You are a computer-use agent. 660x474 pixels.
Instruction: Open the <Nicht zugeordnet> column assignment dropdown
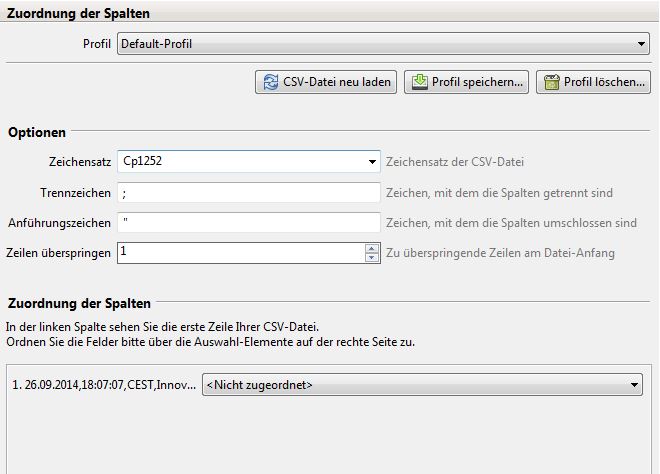click(x=420, y=384)
